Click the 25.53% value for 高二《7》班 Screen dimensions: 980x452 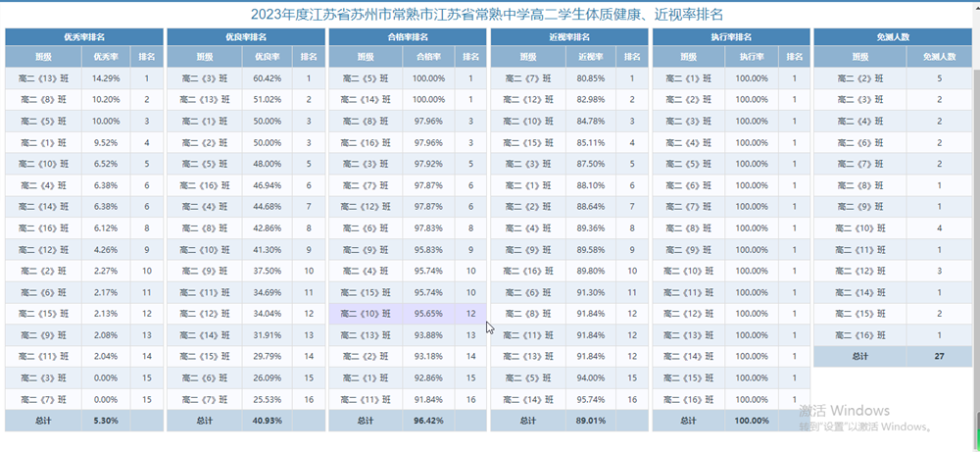coord(267,399)
